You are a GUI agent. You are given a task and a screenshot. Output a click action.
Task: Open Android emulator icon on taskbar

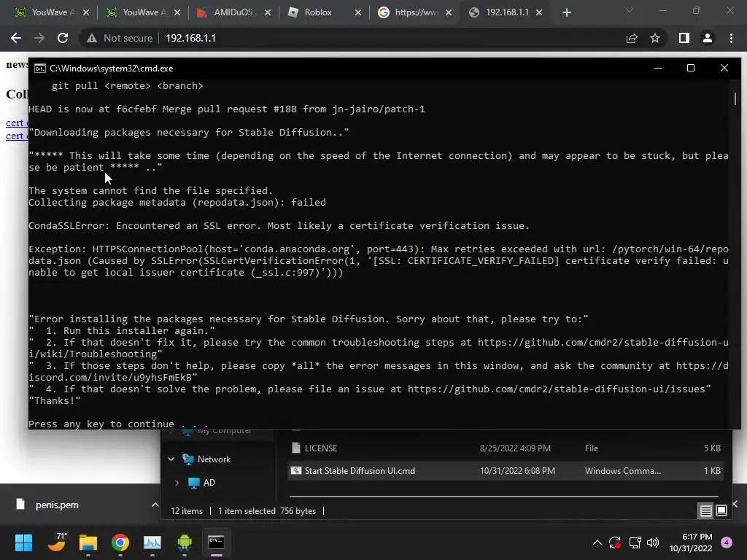point(185,542)
